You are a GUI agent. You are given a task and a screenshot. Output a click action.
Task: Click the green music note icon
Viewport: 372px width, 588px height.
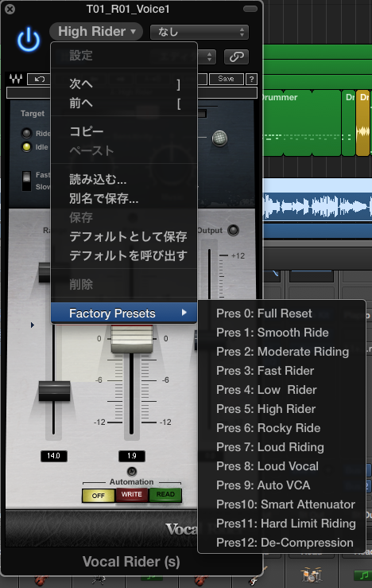(x=362, y=575)
